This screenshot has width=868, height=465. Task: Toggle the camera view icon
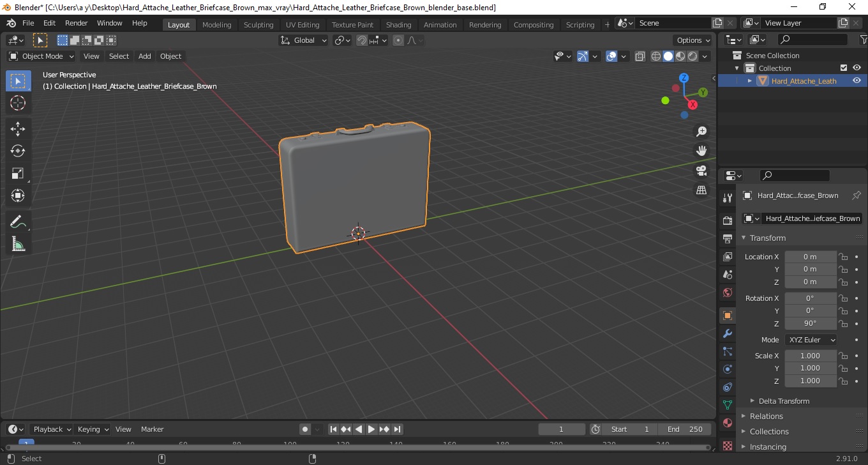[x=701, y=171]
